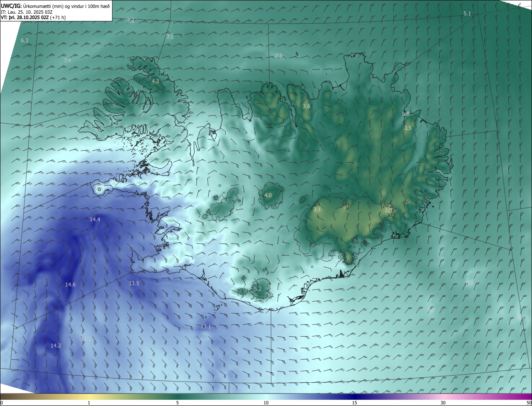The height and width of the screenshot is (406, 532).
Task: Select the 3.6 value label
Action: [306, 106]
